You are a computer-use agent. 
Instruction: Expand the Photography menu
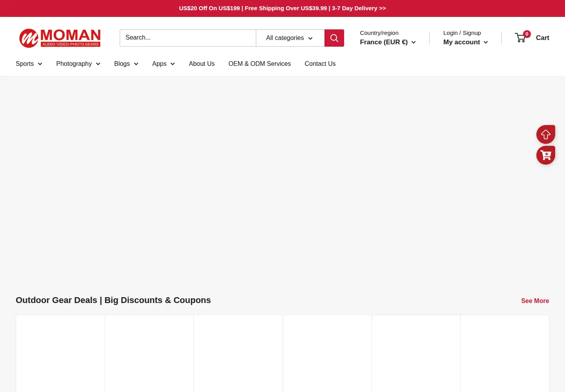tap(78, 64)
